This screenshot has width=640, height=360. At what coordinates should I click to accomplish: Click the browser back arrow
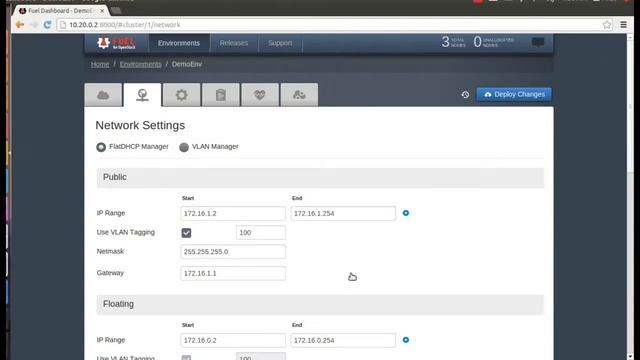click(x=20, y=25)
